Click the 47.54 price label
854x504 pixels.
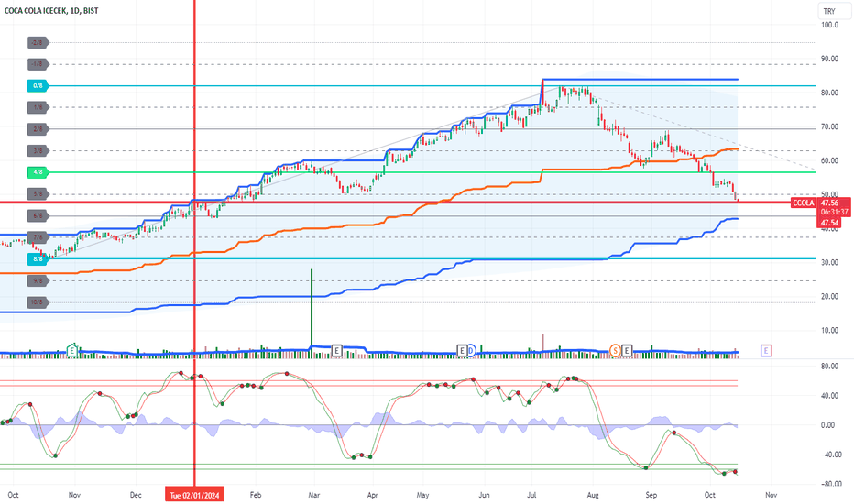tap(830, 223)
